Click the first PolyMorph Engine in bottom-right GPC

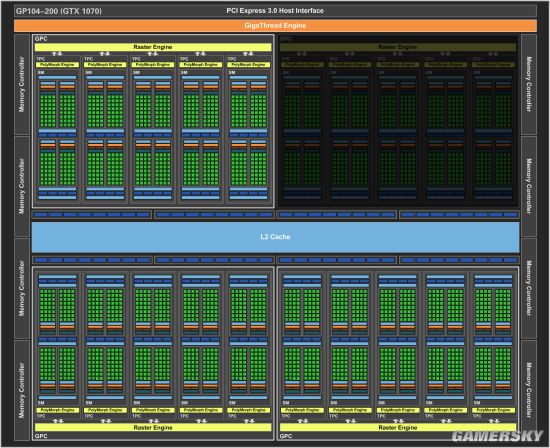302,410
